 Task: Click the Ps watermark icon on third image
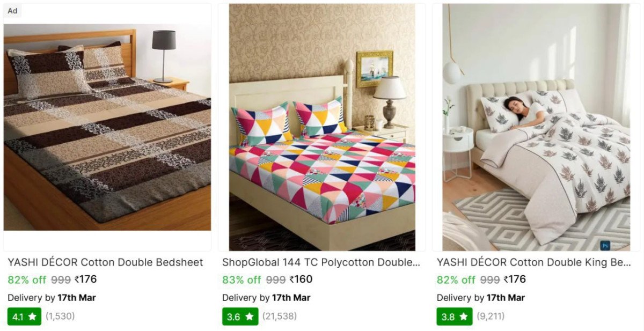click(605, 245)
